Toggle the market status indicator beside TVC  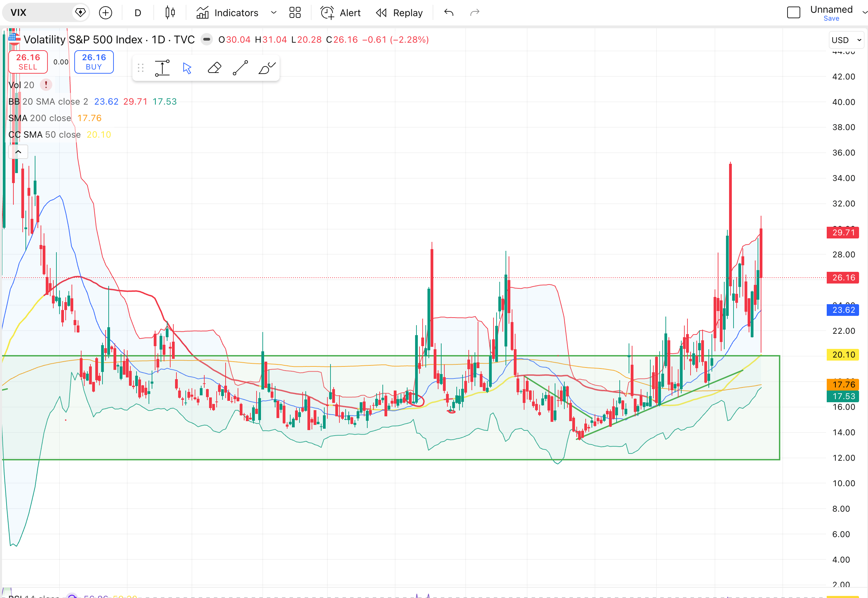[x=206, y=39]
